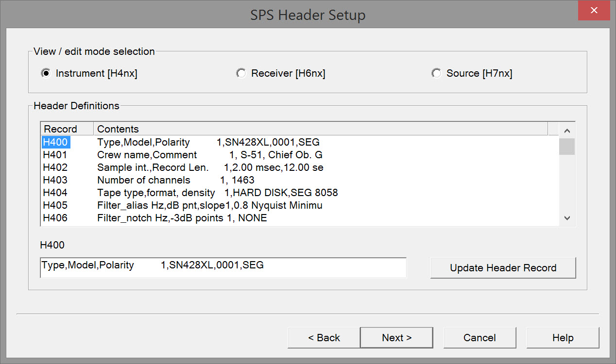Screen dimensions: 616x364
Task: Proceed with the Next button
Action: [396, 338]
